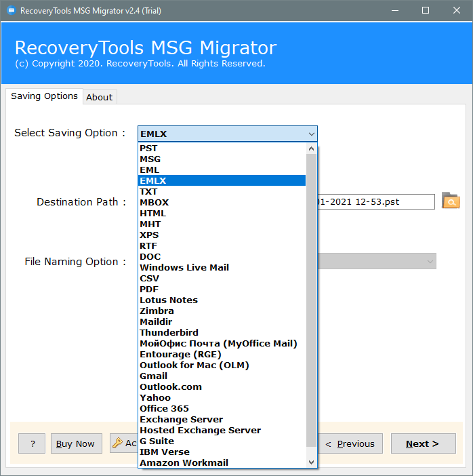This screenshot has height=476, width=473.
Task: Pick G Suite in the list
Action: tap(222, 441)
